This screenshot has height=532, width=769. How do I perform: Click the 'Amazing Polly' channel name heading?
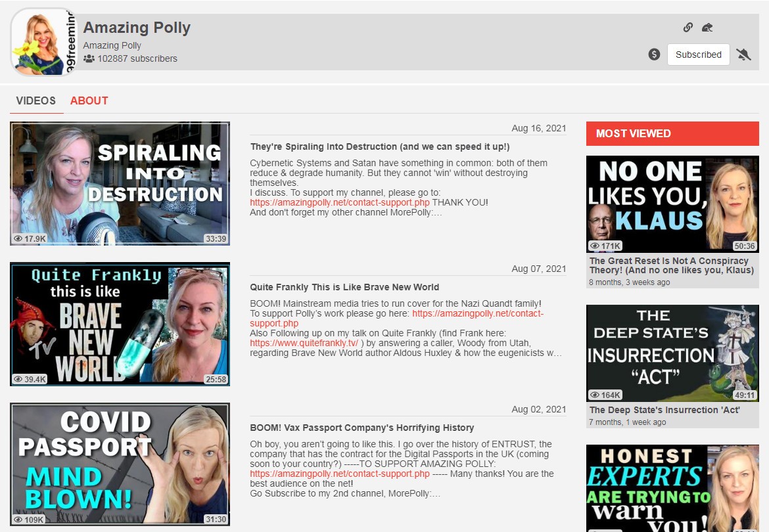[137, 28]
